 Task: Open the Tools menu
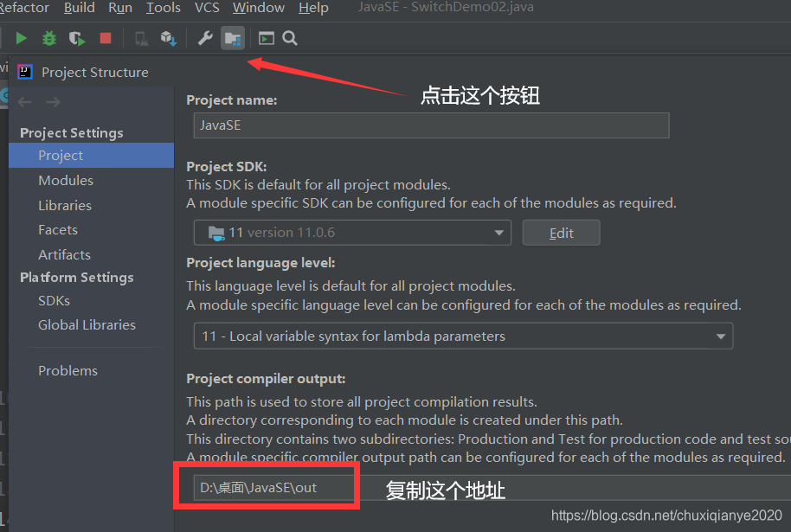click(164, 8)
